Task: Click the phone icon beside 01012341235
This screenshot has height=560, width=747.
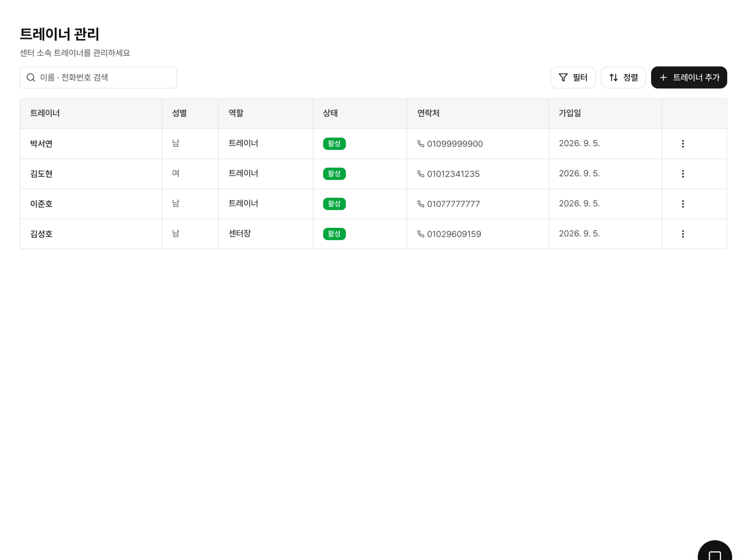Action: click(x=420, y=174)
